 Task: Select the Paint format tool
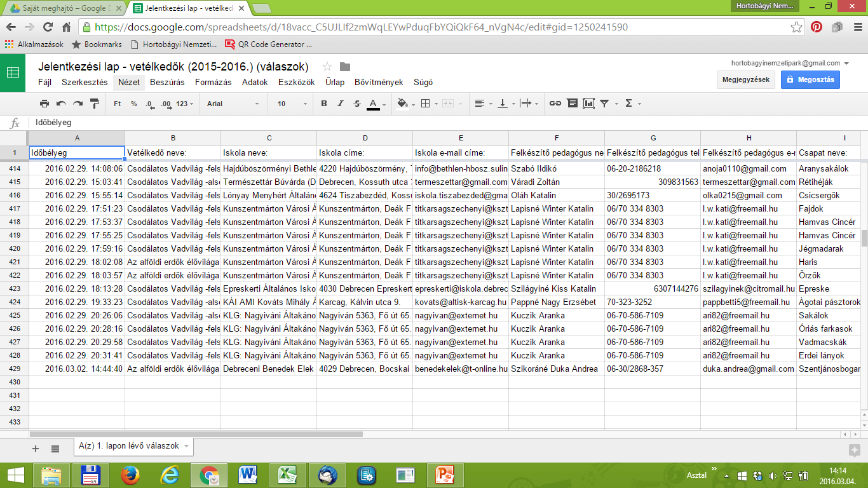click(95, 104)
